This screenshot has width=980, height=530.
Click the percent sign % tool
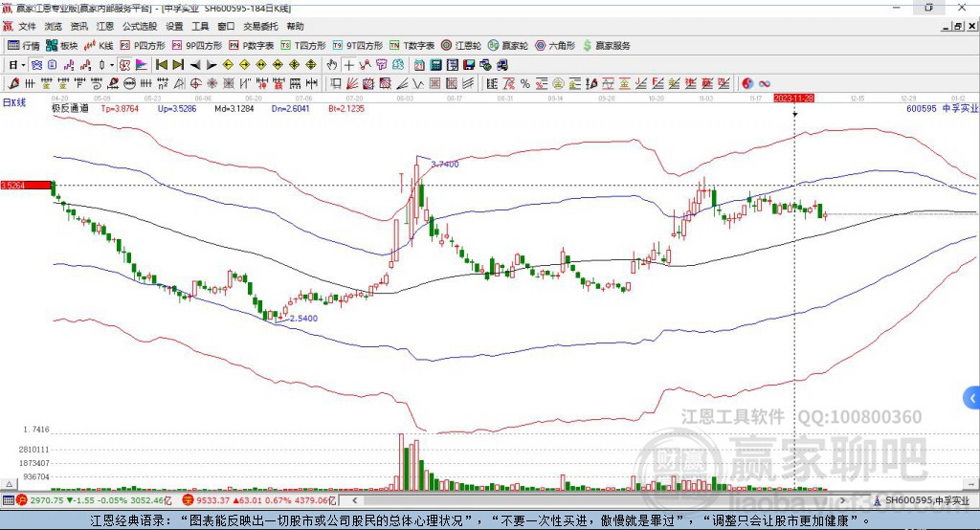pyautogui.click(x=525, y=84)
